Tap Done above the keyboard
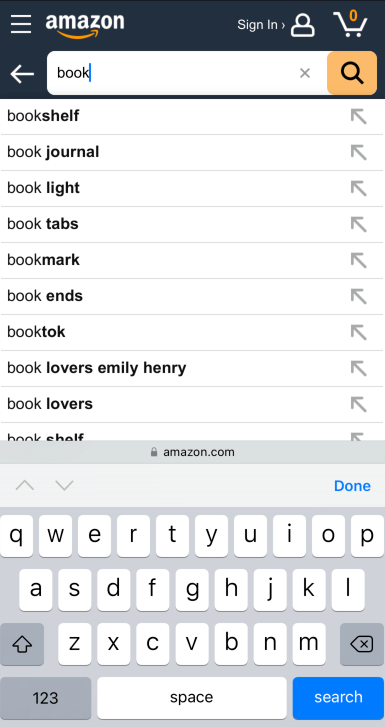 point(353,486)
